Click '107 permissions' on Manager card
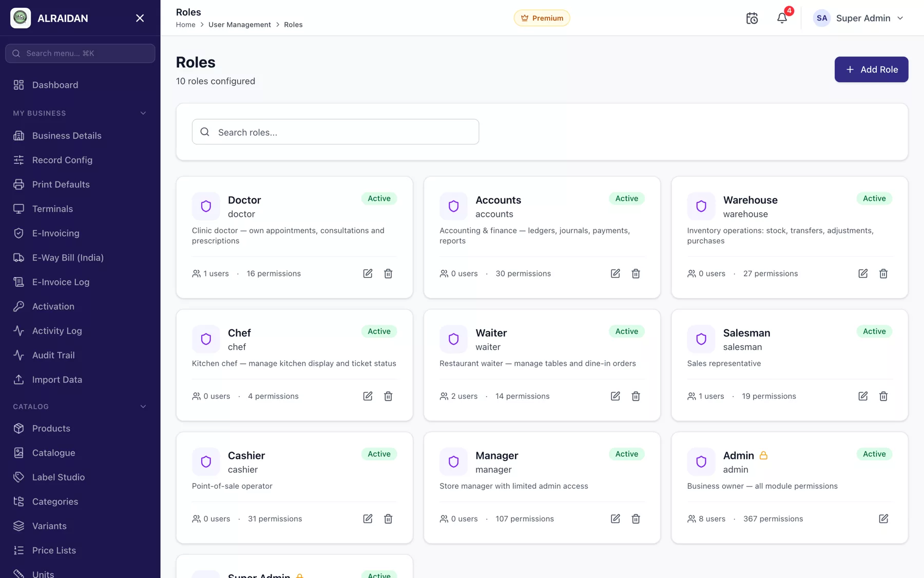This screenshot has height=578, width=924. click(x=525, y=519)
